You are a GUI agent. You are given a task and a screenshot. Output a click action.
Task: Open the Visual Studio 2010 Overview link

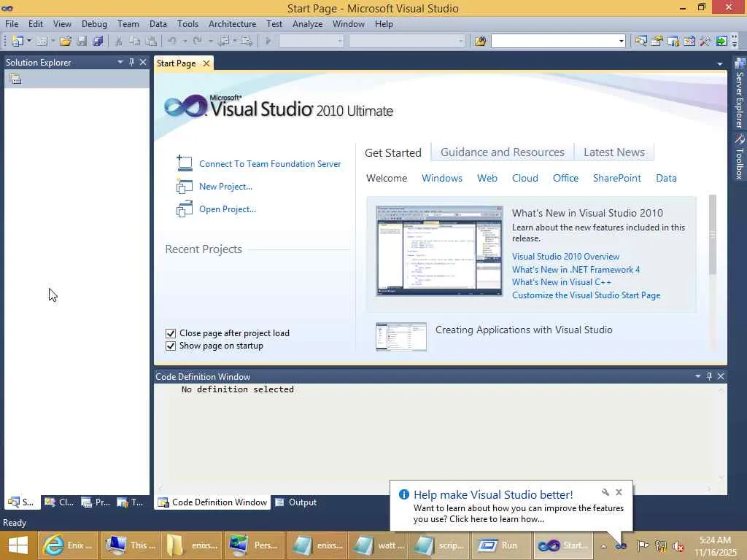[x=565, y=257]
